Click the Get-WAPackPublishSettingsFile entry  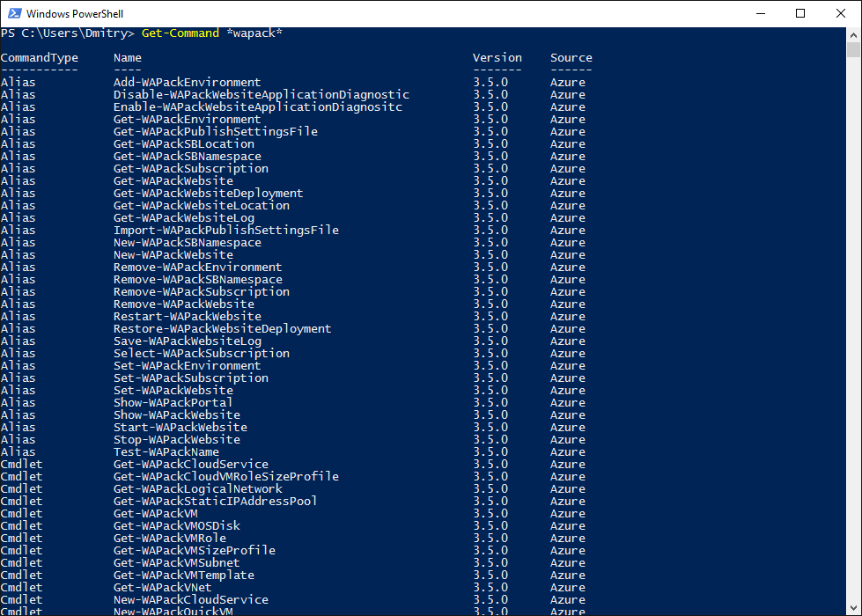point(216,132)
